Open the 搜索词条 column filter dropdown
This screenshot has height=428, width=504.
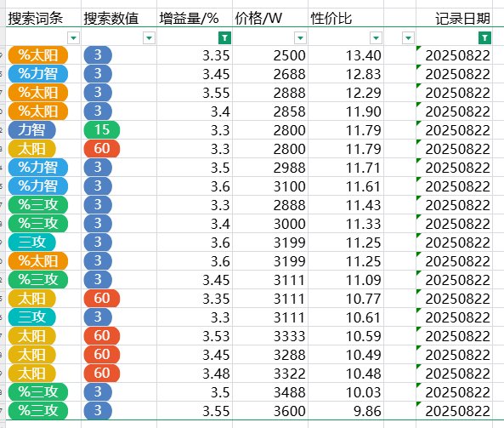(74, 38)
